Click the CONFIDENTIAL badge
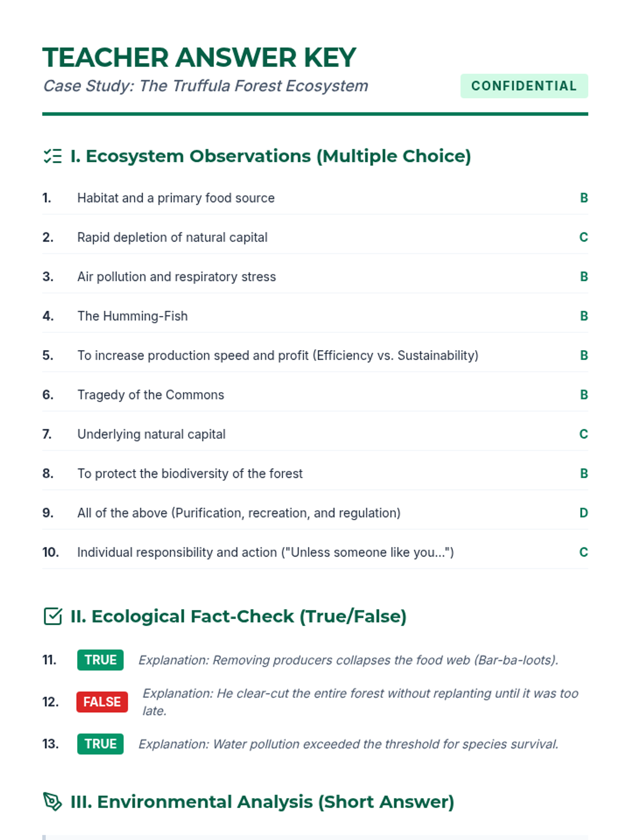Screen dimensions: 630x840 tap(524, 86)
